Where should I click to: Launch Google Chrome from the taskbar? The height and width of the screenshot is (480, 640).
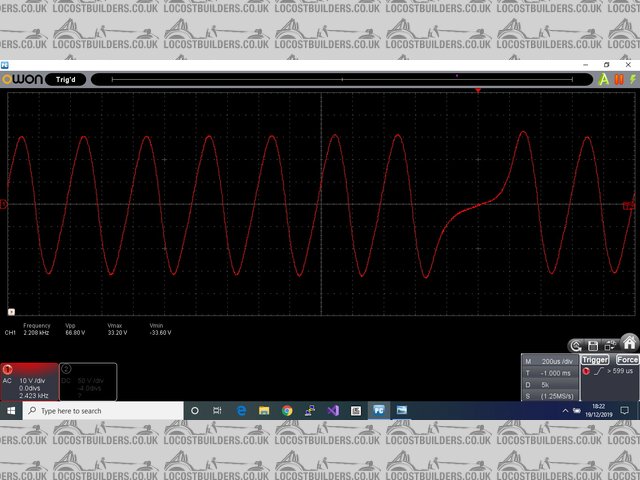click(x=287, y=410)
